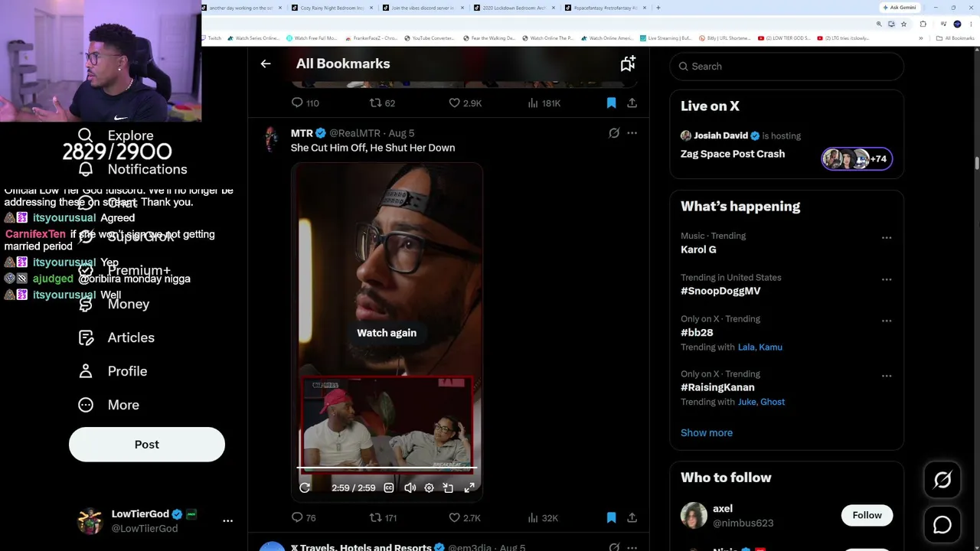Click the video progress bar
Viewport: 980px width, 551px height.
pos(387,467)
